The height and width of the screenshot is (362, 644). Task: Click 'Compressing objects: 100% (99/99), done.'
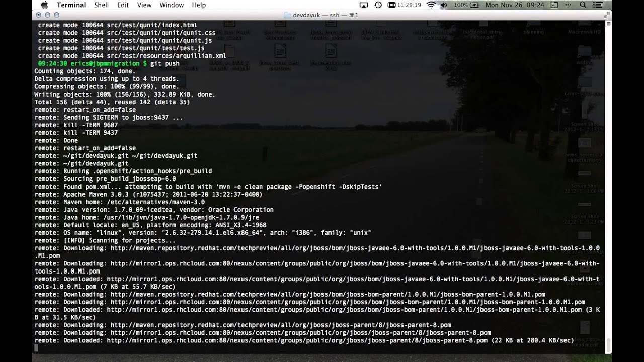click(106, 86)
